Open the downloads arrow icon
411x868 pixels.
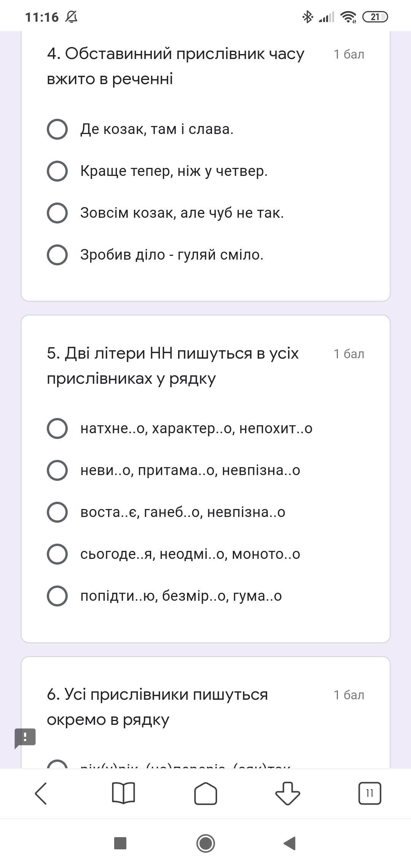tap(288, 794)
